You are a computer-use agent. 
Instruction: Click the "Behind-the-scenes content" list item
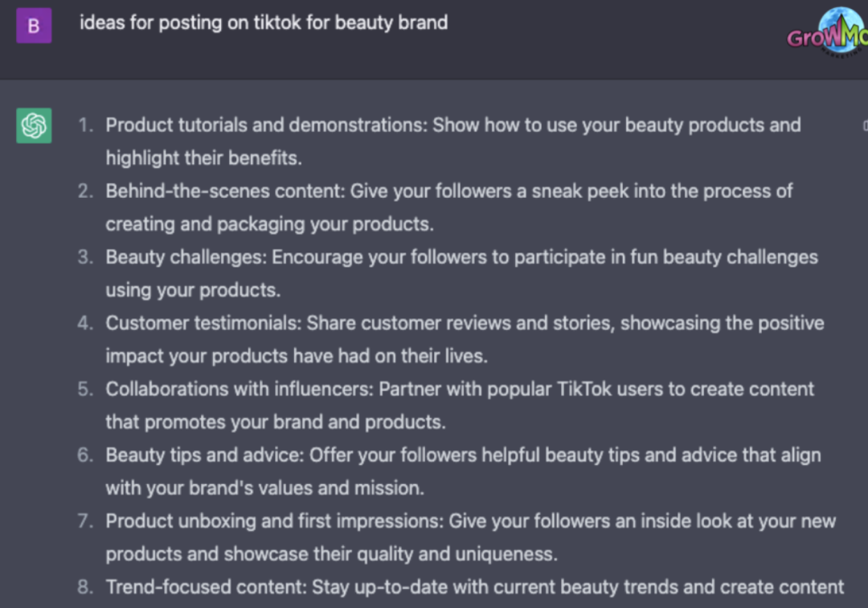[449, 191]
